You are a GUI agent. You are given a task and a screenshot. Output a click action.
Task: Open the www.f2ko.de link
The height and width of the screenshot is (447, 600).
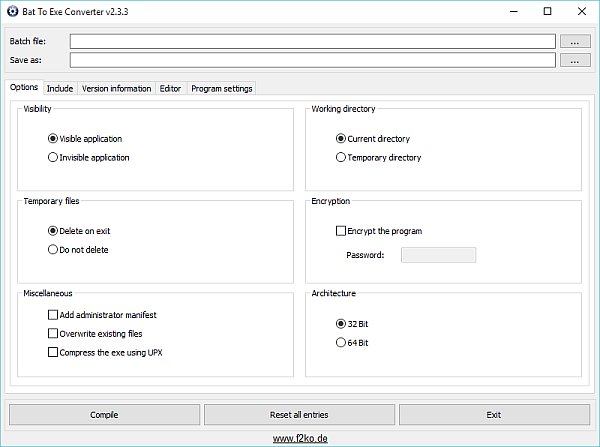coord(299,438)
